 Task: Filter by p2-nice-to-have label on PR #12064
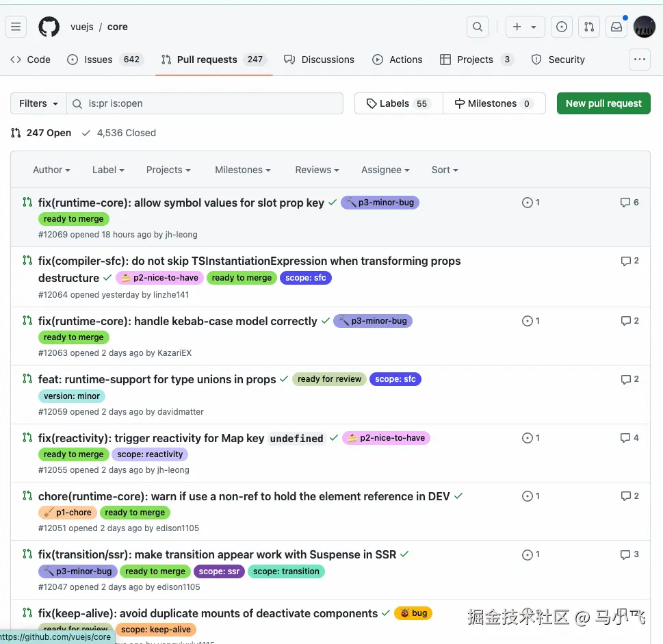point(160,278)
